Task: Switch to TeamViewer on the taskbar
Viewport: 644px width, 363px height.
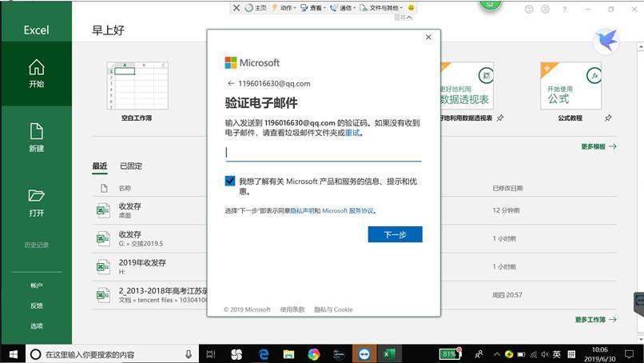Action: pyautogui.click(x=364, y=354)
